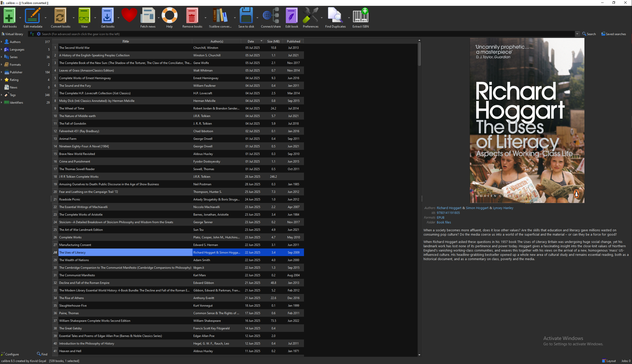The width and height of the screenshot is (632, 364).
Task: Click the Save to disk icon
Action: pyautogui.click(x=246, y=16)
